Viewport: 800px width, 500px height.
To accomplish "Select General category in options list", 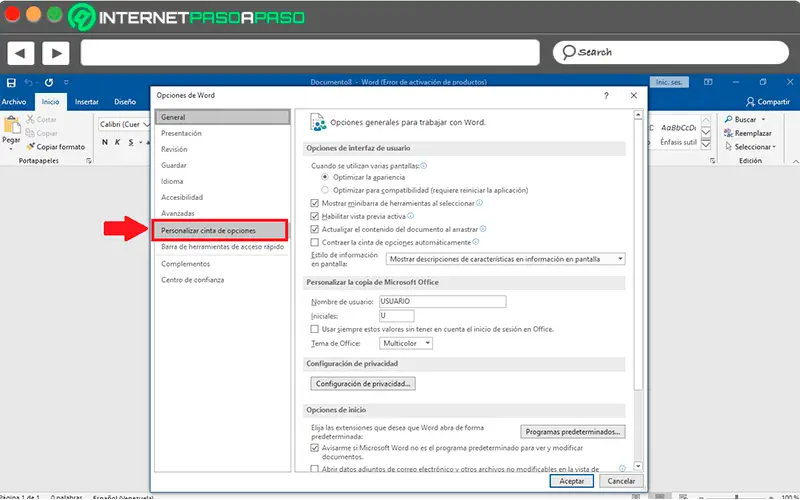I will pyautogui.click(x=222, y=117).
